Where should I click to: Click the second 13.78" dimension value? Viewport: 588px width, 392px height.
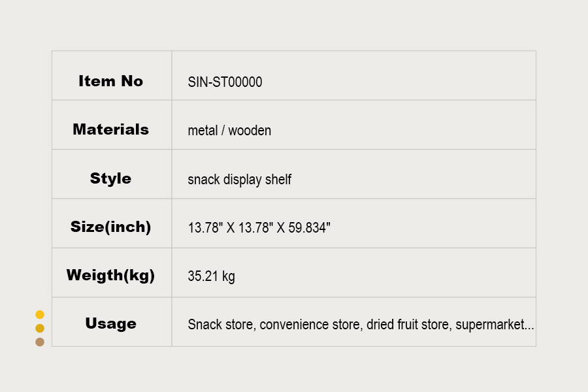pos(256,228)
